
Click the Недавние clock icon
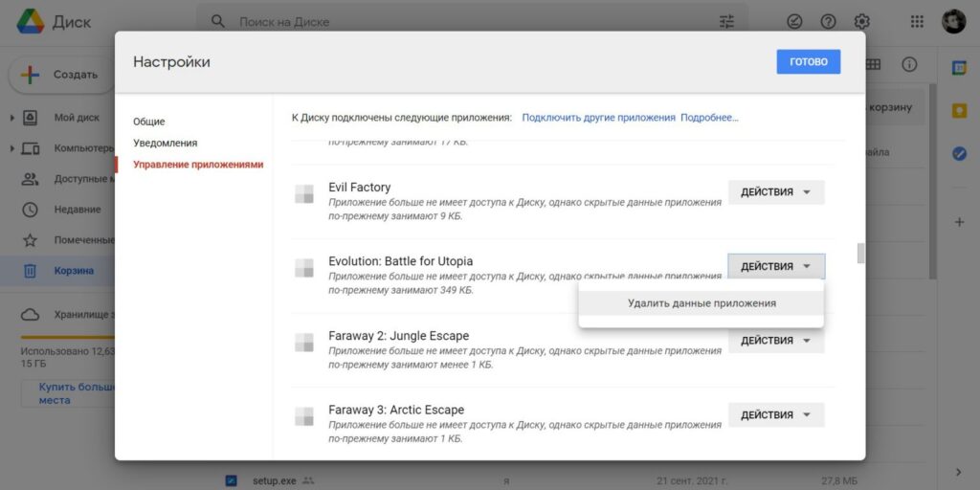tap(30, 210)
